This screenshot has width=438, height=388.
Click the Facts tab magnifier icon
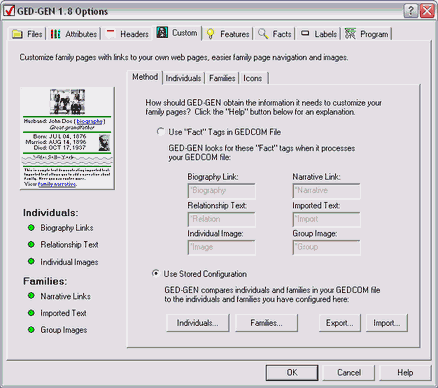point(263,34)
